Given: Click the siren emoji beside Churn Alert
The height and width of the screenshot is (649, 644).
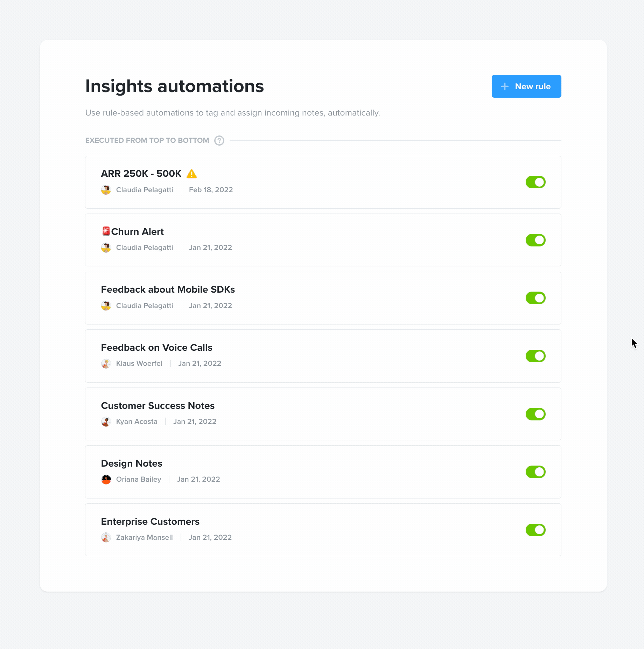Looking at the screenshot, I should pyautogui.click(x=106, y=231).
